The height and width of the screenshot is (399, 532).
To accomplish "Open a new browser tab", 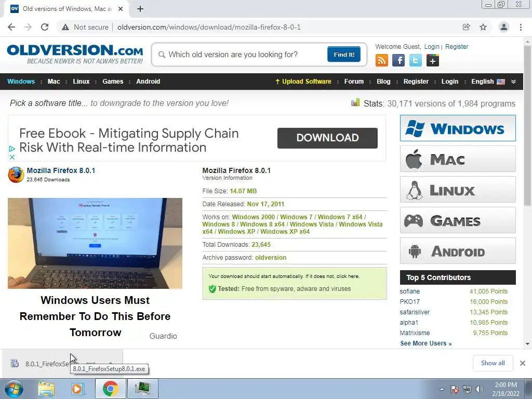I will pos(140,9).
